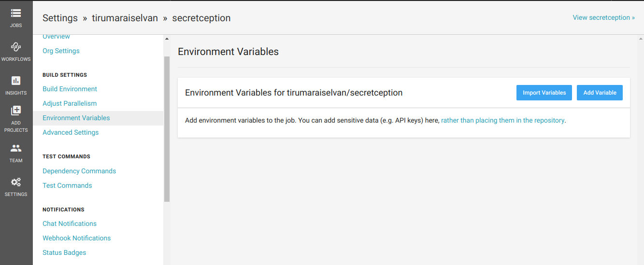Image resolution: width=644 pixels, height=265 pixels.
Task: Click the Import Variables button
Action: tap(544, 93)
